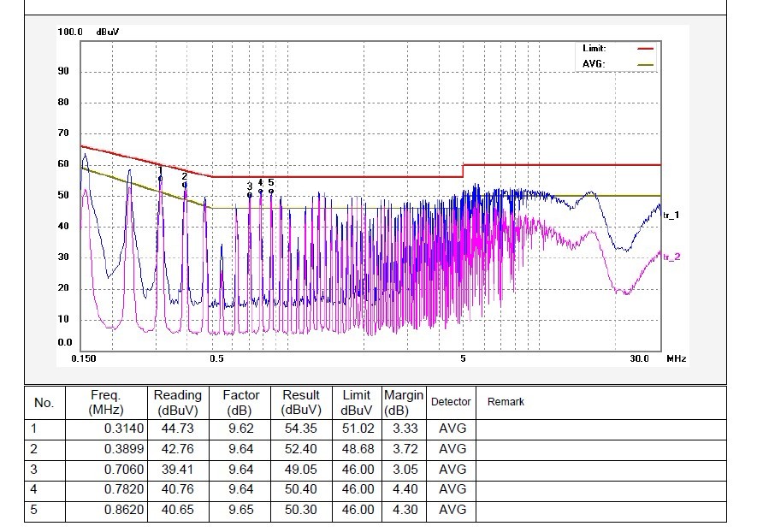Image resolution: width=757 pixels, height=532 pixels.
Task: Click the "Factor (dB)" column header
Action: pos(240,403)
